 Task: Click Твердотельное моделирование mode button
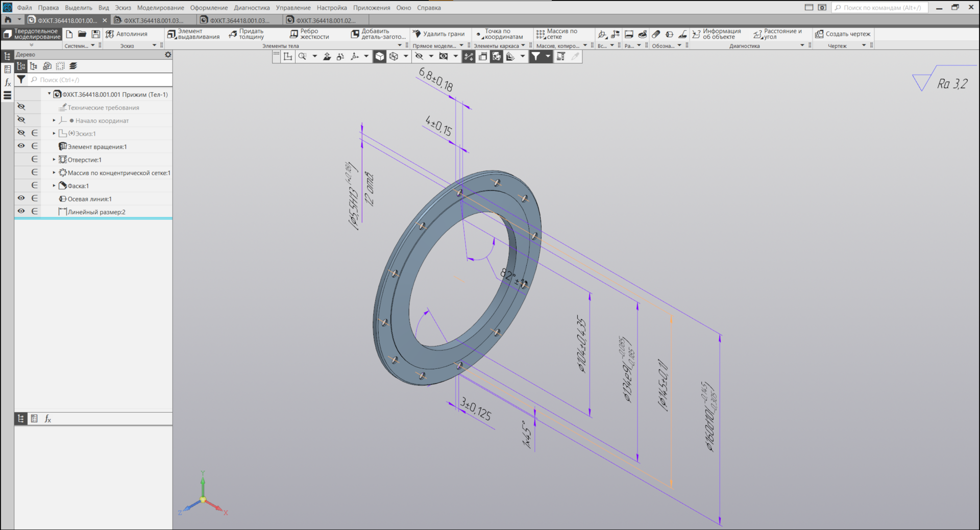click(x=32, y=34)
